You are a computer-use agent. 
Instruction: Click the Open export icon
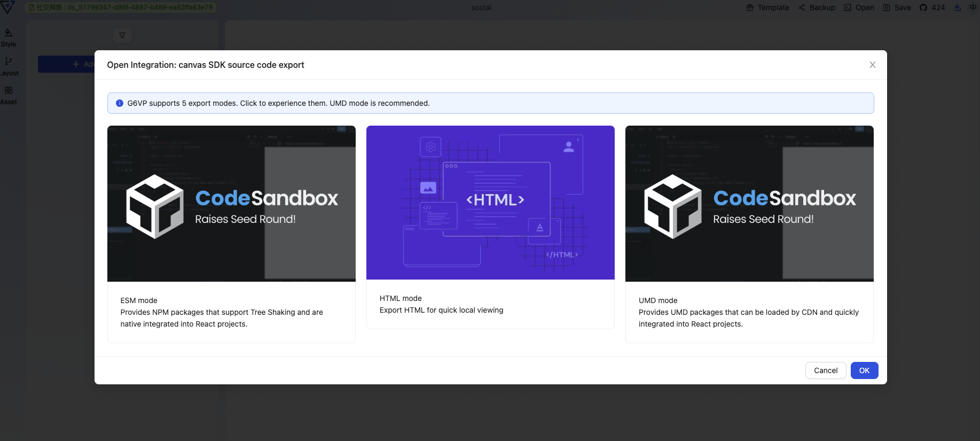pyautogui.click(x=848, y=7)
